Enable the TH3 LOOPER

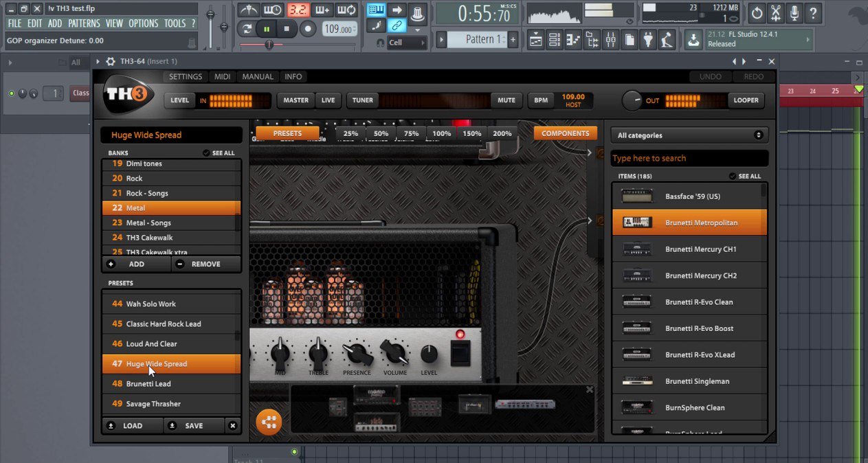(746, 100)
